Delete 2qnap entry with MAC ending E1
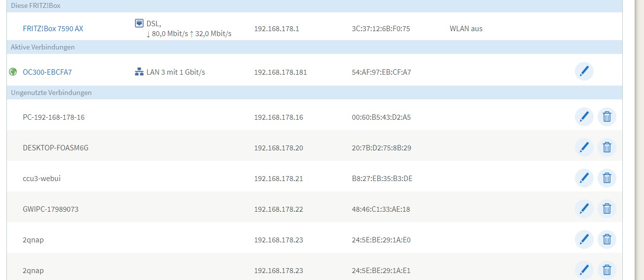Image resolution: width=644 pixels, height=280 pixels. pyautogui.click(x=607, y=270)
